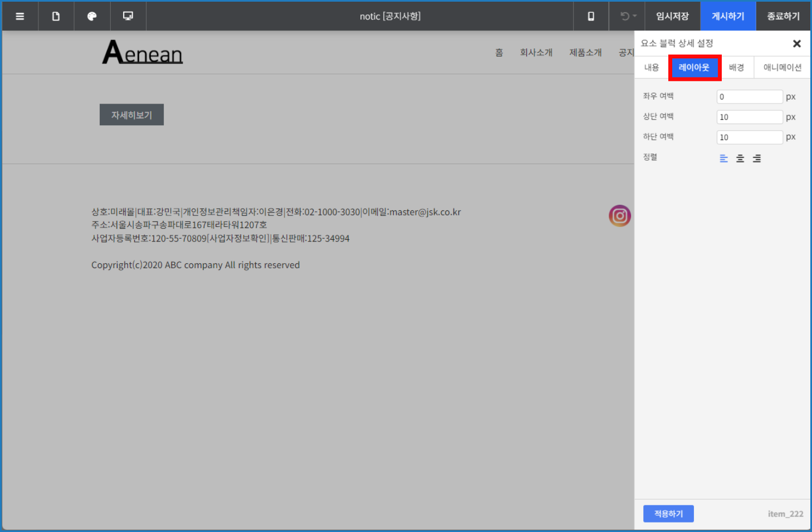Screen dimensions: 812x532
Task: Select the page/document icon in the toolbar
Action: (x=56, y=16)
